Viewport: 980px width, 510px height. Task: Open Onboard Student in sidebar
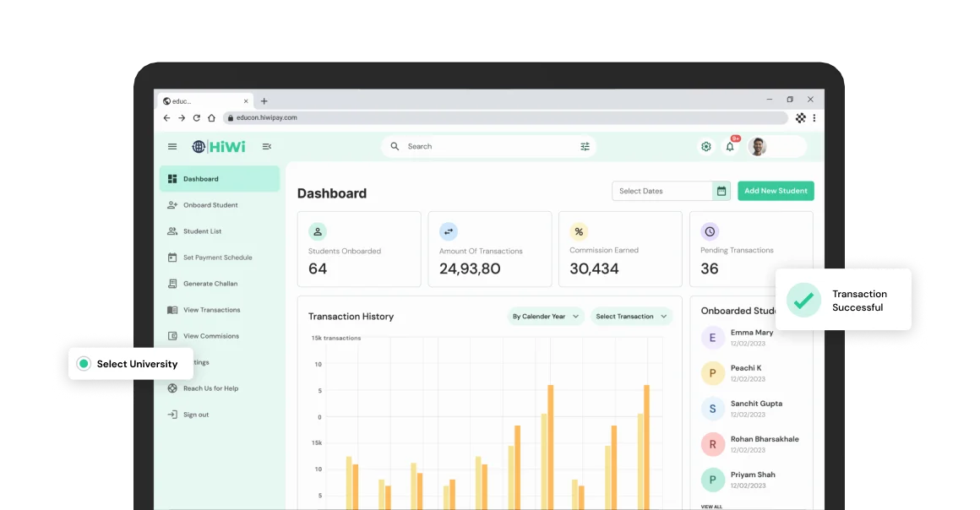pos(210,205)
